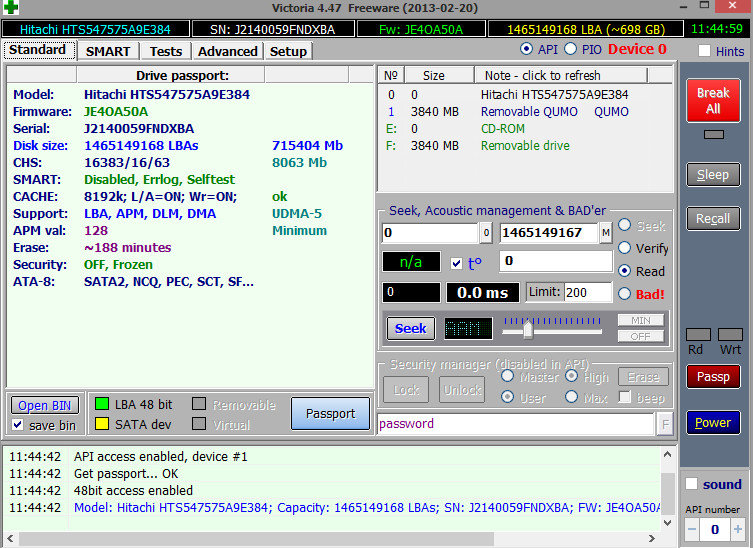Click the green LBA 48 bit indicator
753x548 pixels.
tap(101, 404)
